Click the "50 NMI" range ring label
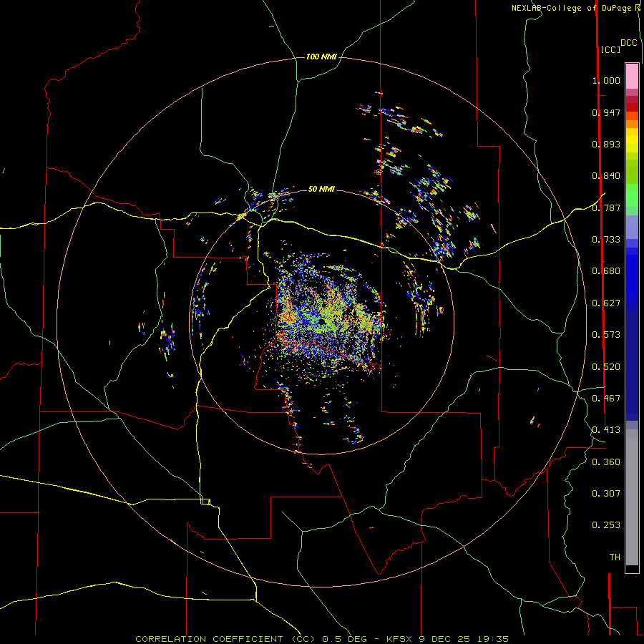644x644 pixels. click(321, 189)
